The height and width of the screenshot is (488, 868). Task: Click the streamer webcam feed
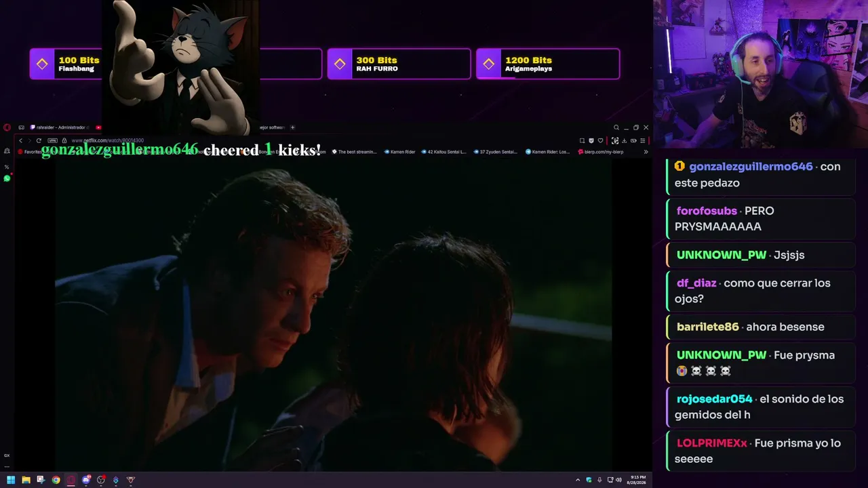[760, 74]
